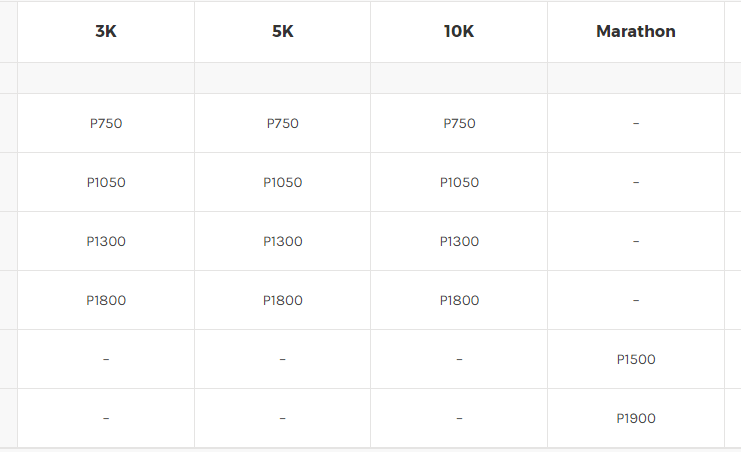Select the P1300 cell under 5K
The width and height of the screenshot is (741, 452).
coord(283,241)
